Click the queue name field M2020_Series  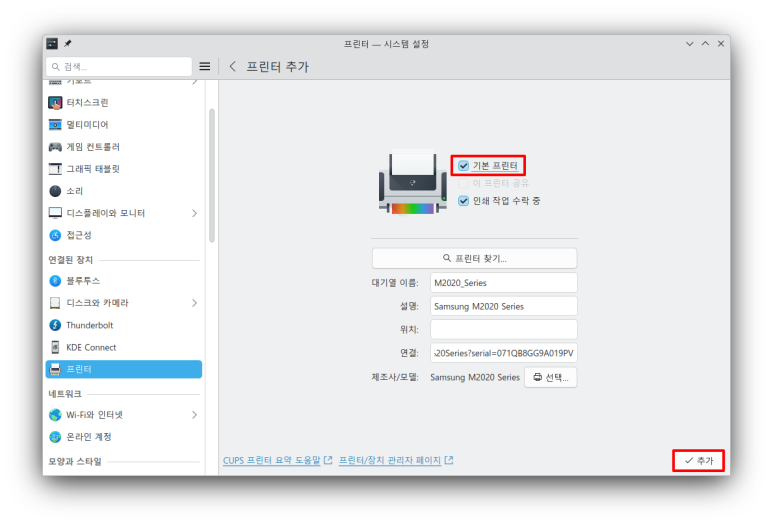(x=503, y=282)
